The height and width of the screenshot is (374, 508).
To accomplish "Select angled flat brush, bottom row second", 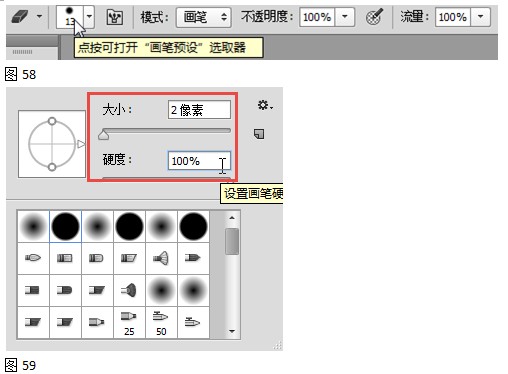I will [65, 322].
